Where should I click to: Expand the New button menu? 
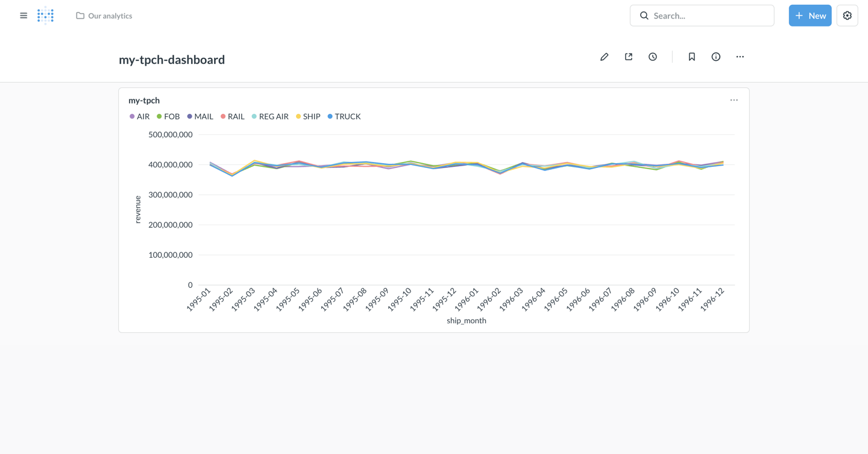tap(810, 16)
